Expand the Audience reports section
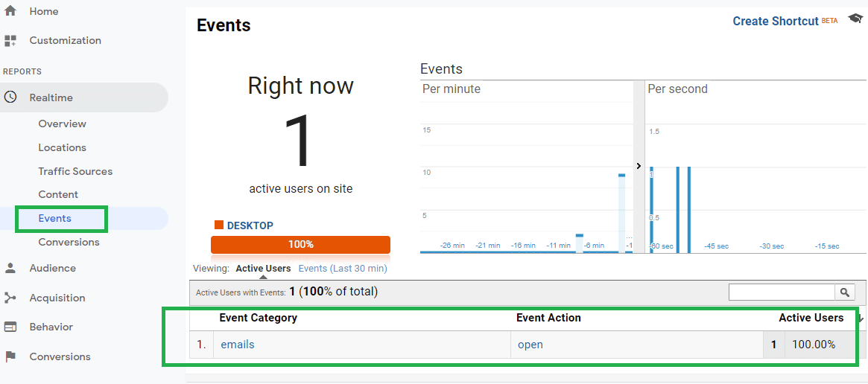This screenshot has height=384, width=868. tap(53, 268)
